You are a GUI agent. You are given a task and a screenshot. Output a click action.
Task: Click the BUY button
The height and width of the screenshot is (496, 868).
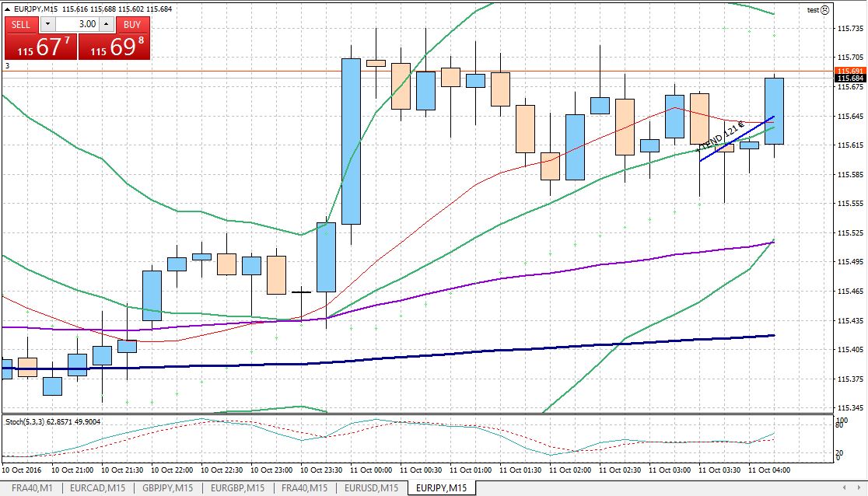point(132,24)
